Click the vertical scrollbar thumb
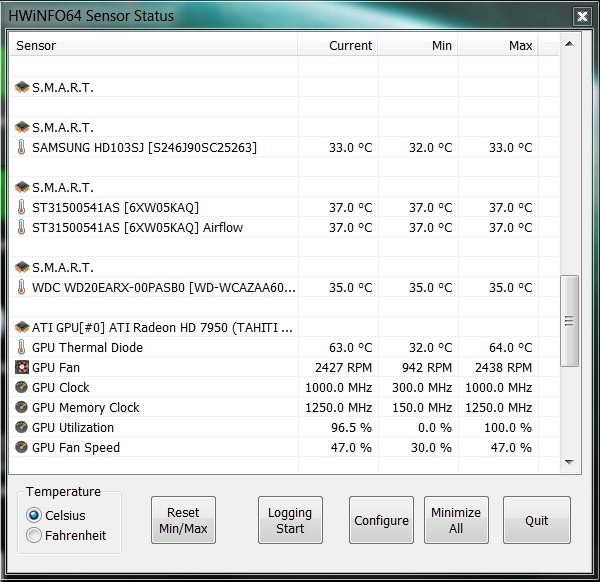This screenshot has width=600, height=582. pos(569,321)
